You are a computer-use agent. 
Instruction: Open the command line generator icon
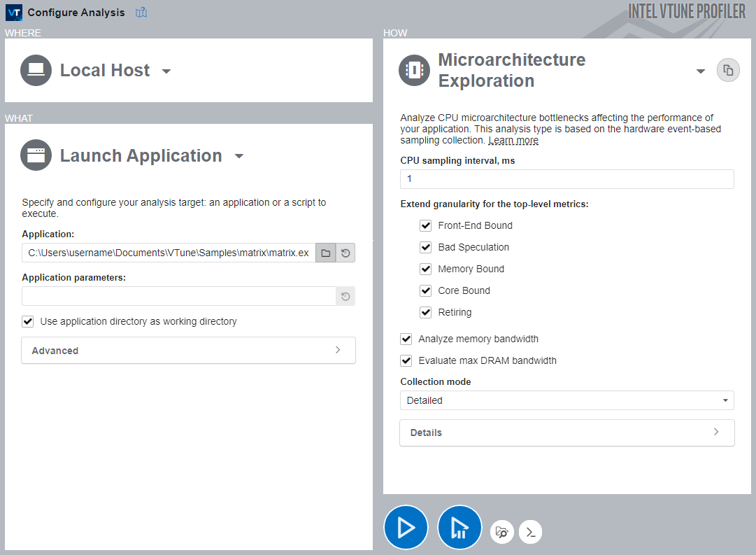[530, 532]
